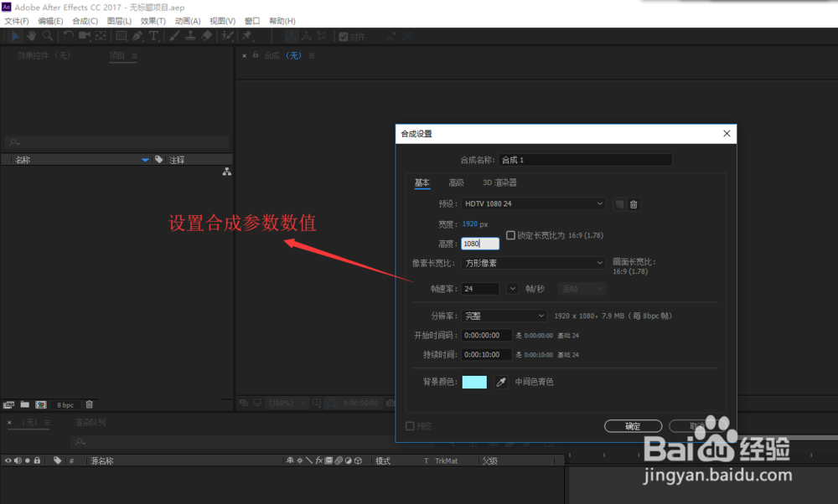
Task: Select the Hand tool
Action: (31, 36)
